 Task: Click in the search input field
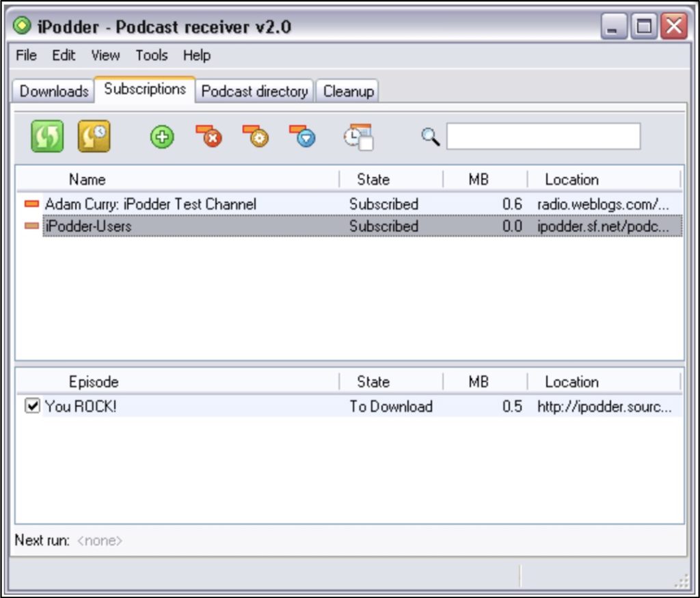click(x=543, y=137)
